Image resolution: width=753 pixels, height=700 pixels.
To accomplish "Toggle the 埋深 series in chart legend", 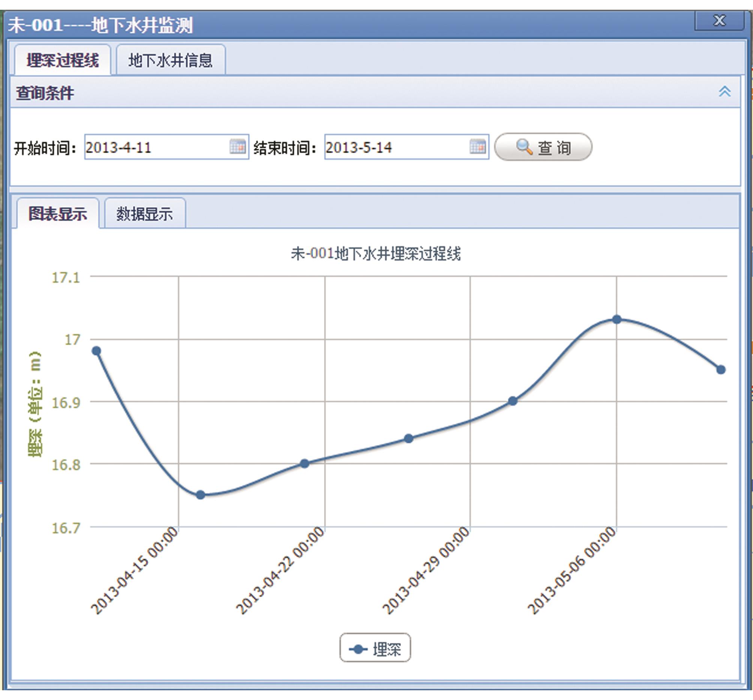I will tap(375, 649).
